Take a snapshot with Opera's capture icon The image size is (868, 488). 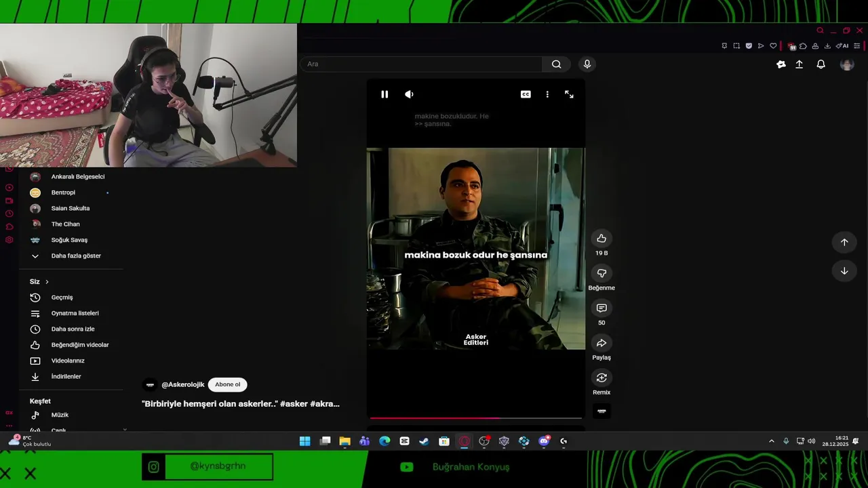point(736,46)
